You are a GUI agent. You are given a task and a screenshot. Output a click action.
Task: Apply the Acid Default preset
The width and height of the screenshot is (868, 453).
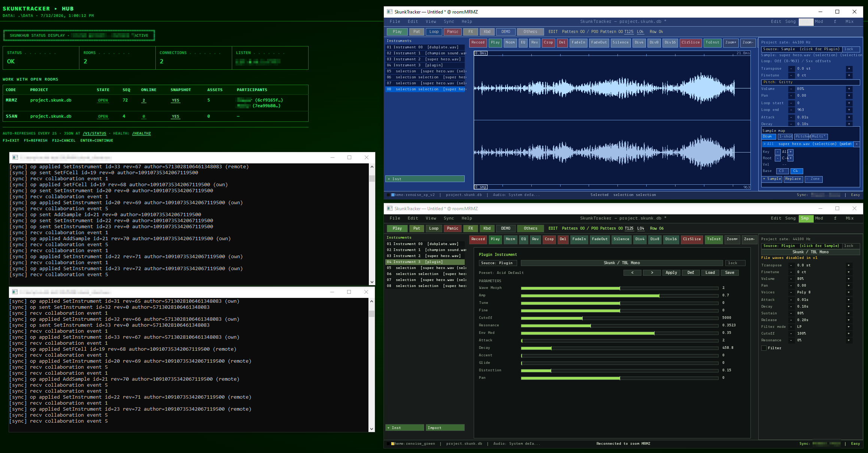671,273
